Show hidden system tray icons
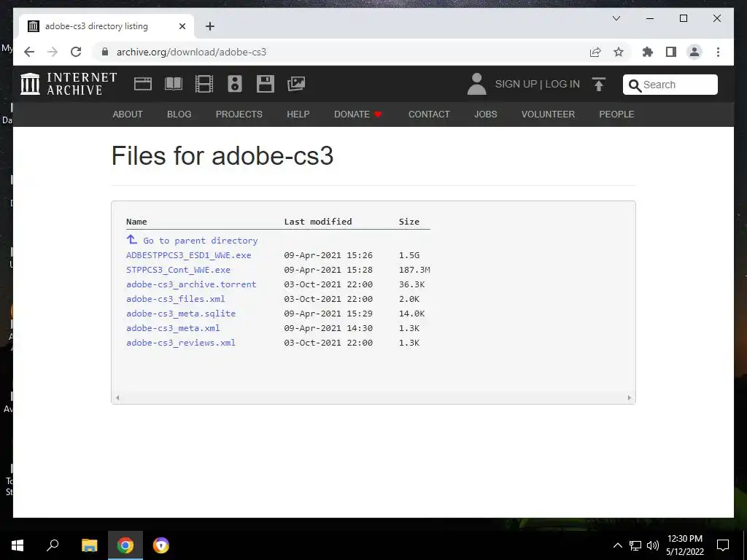 pyautogui.click(x=617, y=545)
